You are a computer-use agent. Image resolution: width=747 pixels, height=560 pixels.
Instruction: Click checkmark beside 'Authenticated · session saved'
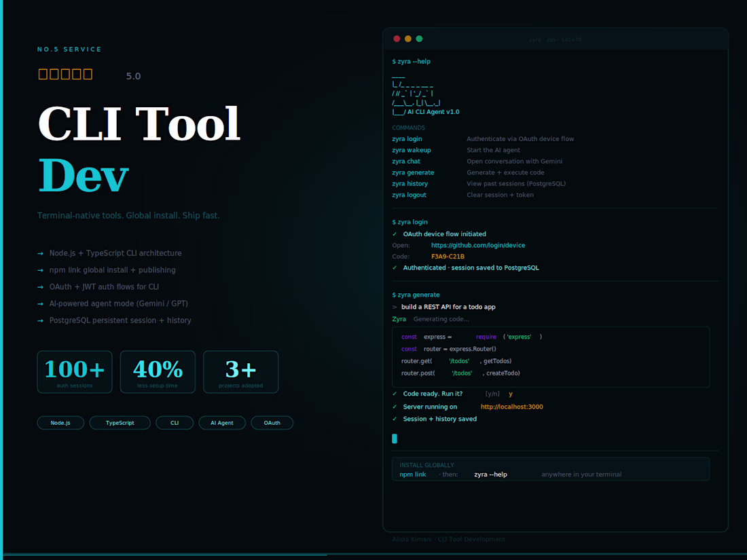395,267
